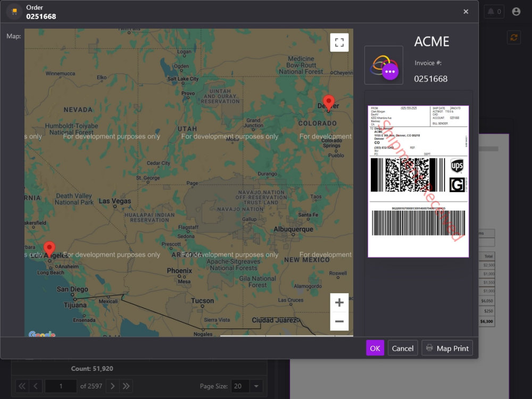The height and width of the screenshot is (399, 532).
Task: Zoom out the map with minus
Action: pyautogui.click(x=339, y=321)
